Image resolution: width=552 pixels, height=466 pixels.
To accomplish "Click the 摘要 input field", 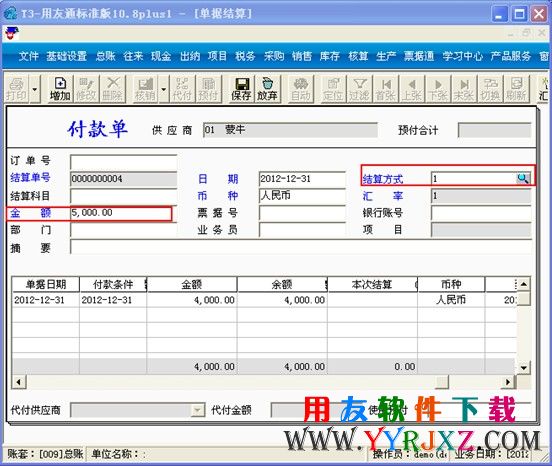I will coord(301,247).
